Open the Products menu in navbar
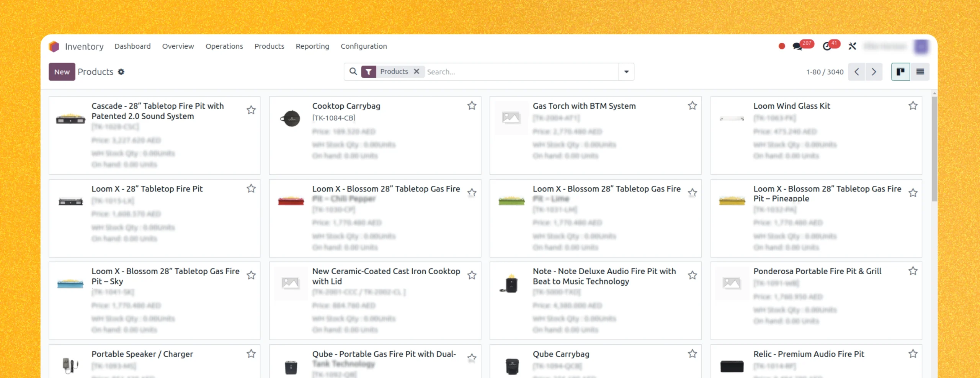This screenshot has height=378, width=980. (269, 46)
